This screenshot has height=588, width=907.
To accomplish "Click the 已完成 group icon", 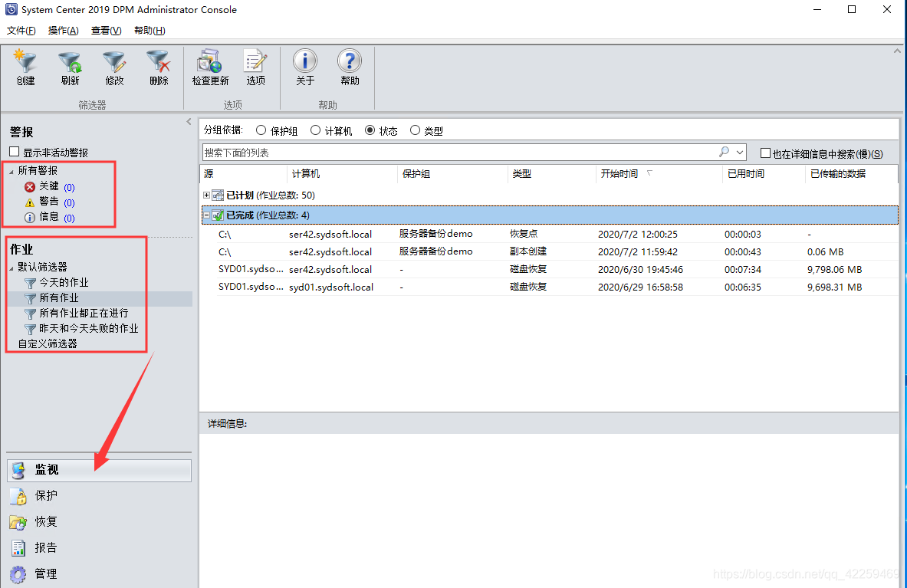I will coord(218,215).
